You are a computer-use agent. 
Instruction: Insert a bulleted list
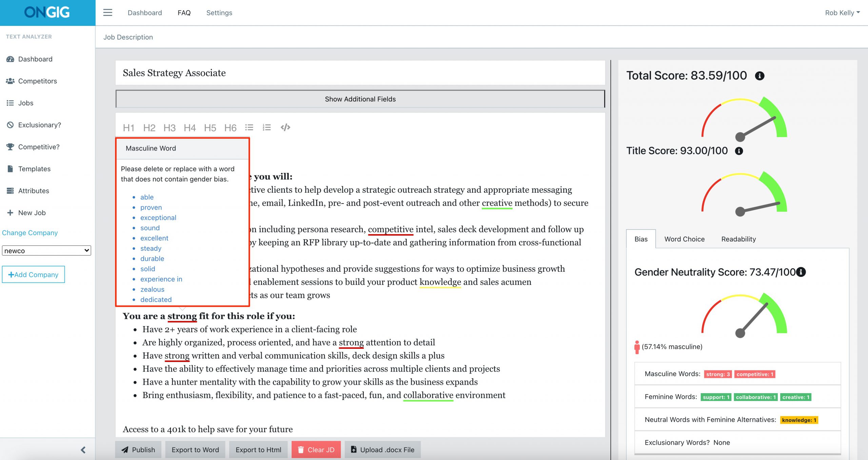click(x=249, y=128)
